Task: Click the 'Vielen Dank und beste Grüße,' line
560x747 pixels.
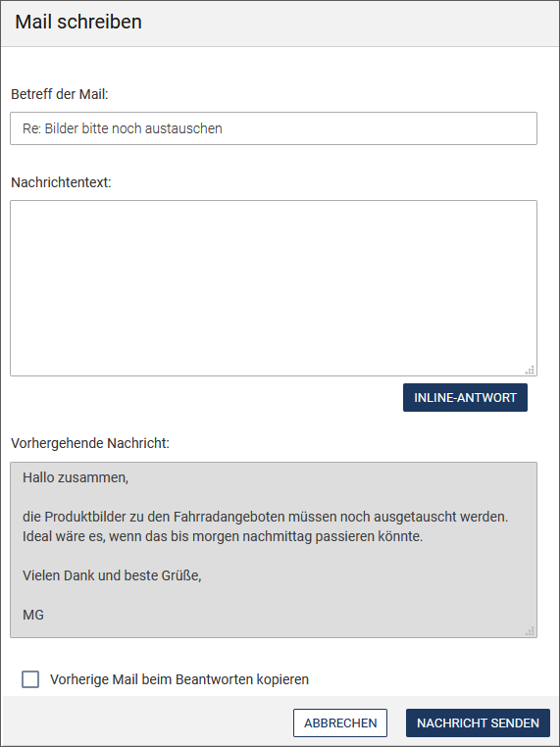Action: 112,575
